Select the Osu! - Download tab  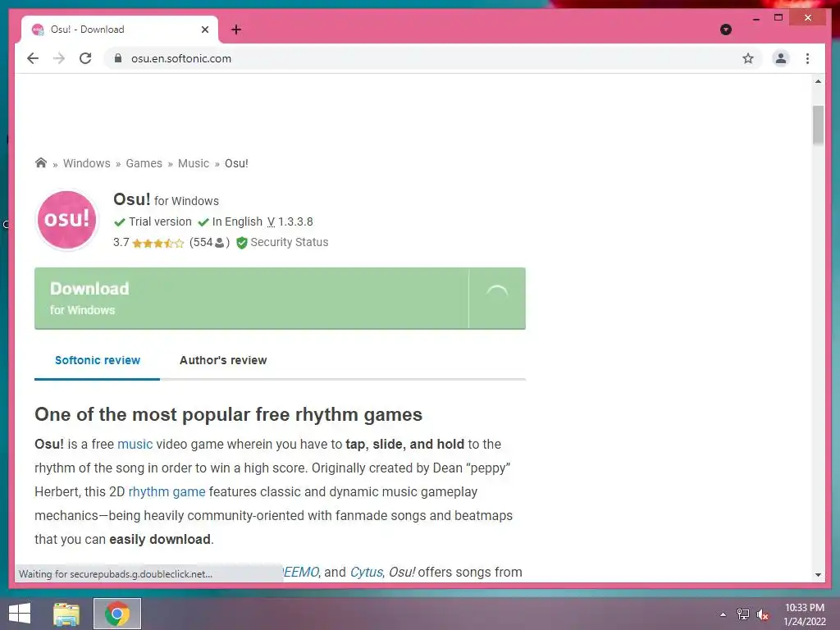click(x=120, y=30)
